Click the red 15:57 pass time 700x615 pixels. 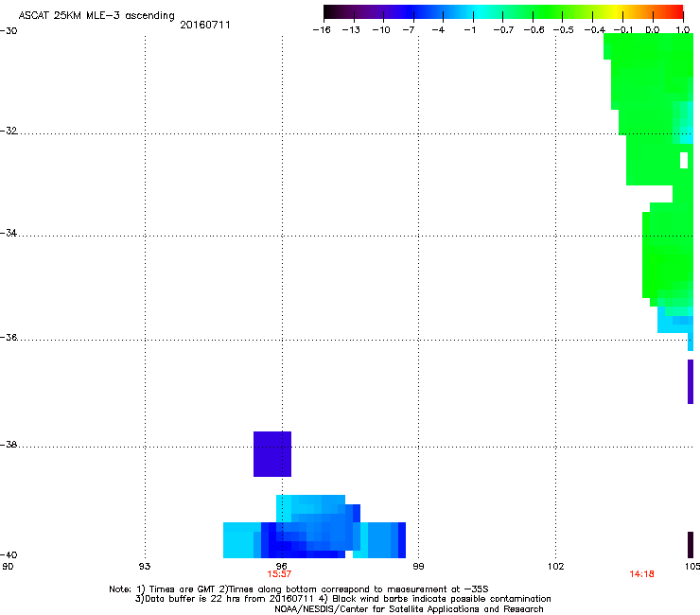coord(279,574)
